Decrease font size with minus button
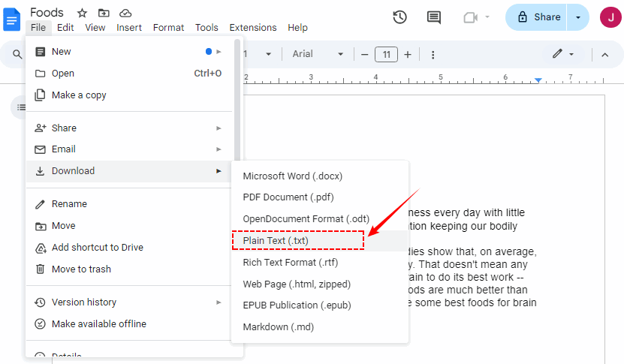 coord(364,55)
